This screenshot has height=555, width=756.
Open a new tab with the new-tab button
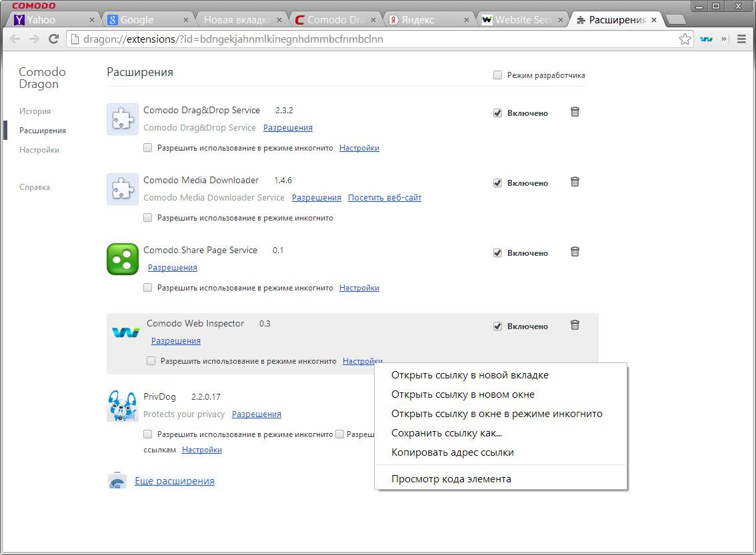pyautogui.click(x=675, y=19)
